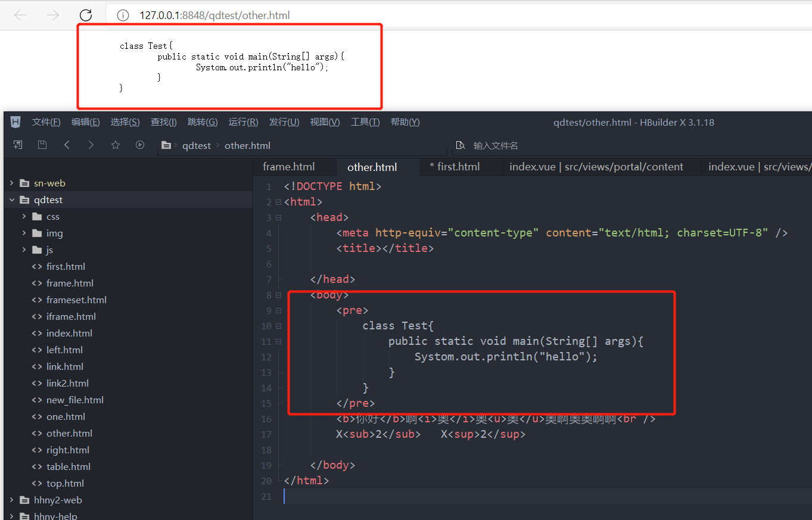Screen dimensions: 812x520
Task: Open the 编辑(E) menu
Action: (86, 122)
